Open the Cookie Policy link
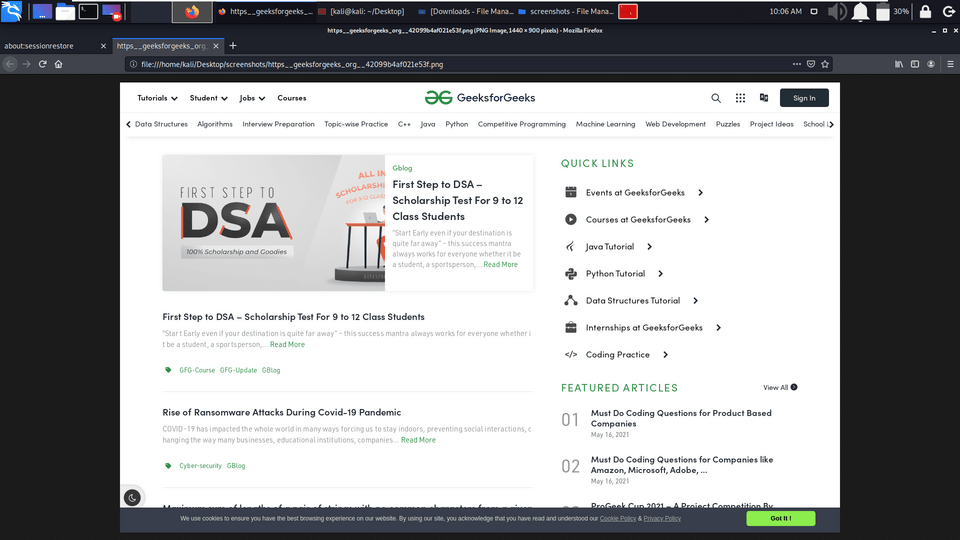Viewport: 960px width, 540px height. 618,519
